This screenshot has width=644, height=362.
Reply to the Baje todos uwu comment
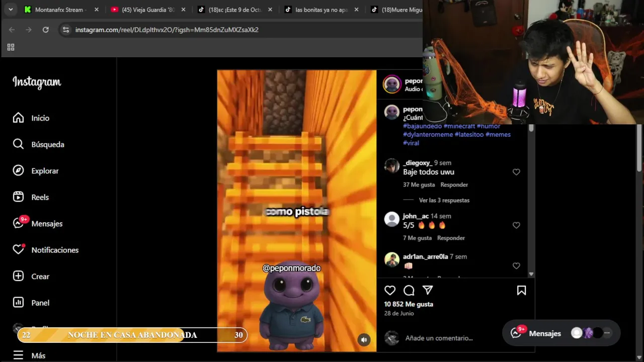pyautogui.click(x=454, y=185)
